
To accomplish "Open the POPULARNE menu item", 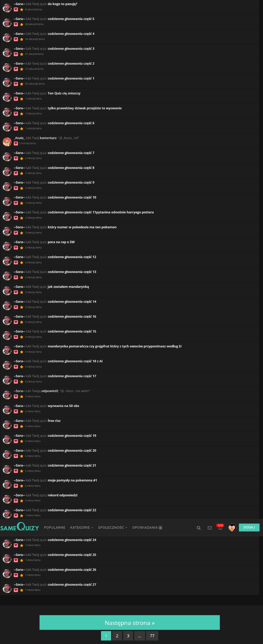I will click(54, 527).
